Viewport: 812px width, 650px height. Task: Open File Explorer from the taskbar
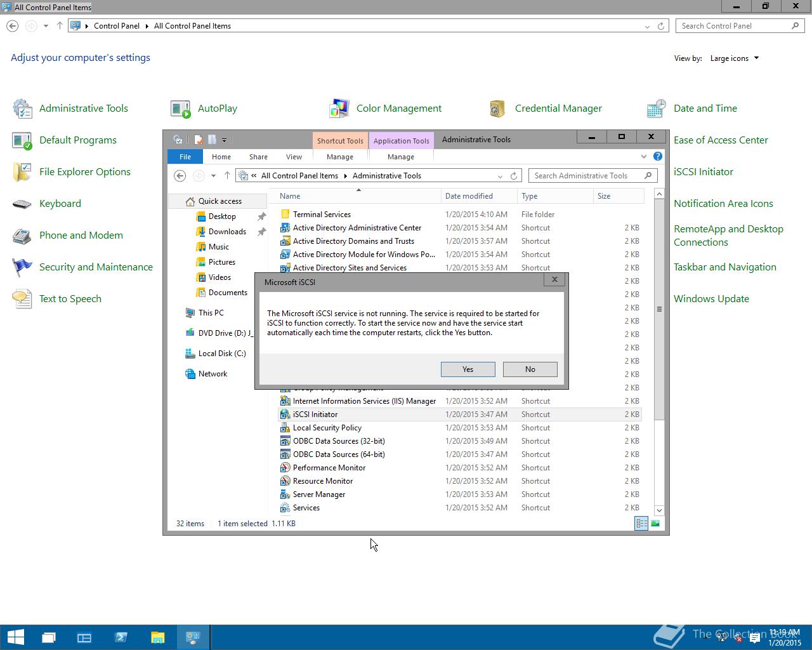[x=157, y=637]
